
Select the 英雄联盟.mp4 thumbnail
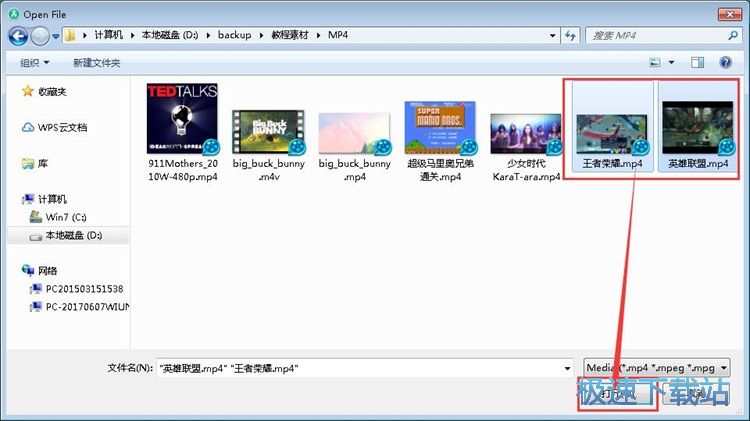click(x=698, y=127)
